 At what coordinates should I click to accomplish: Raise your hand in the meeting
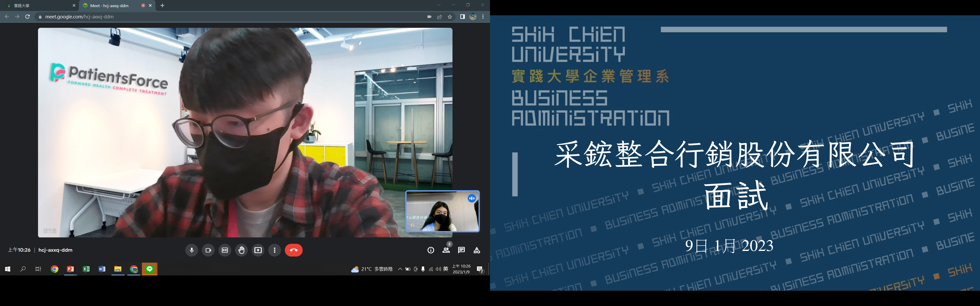pos(242,250)
